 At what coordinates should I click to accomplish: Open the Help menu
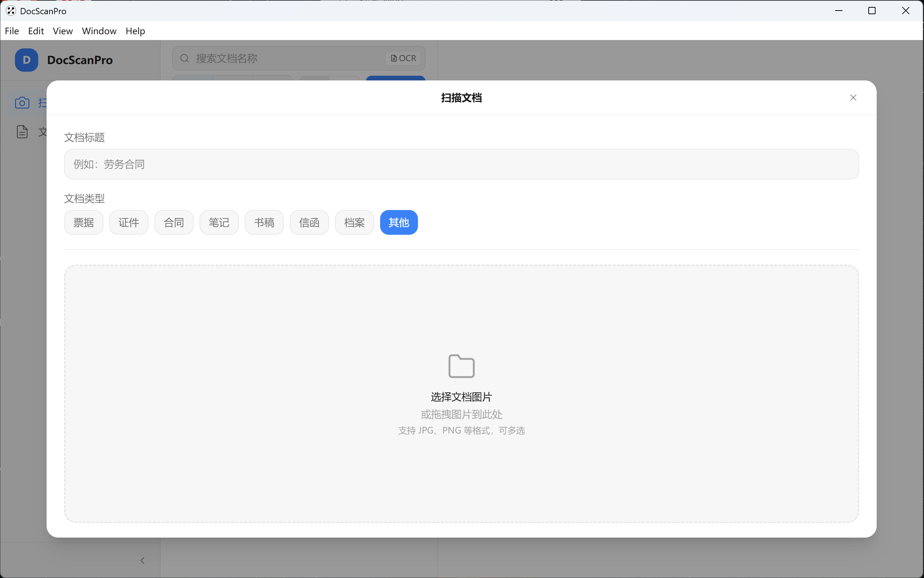pyautogui.click(x=135, y=31)
